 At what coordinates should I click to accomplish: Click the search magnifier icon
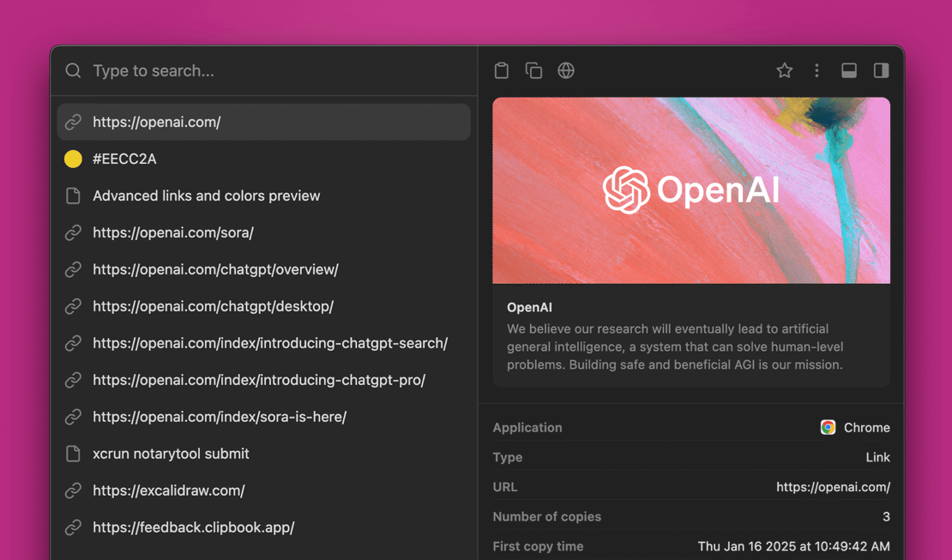[73, 70]
